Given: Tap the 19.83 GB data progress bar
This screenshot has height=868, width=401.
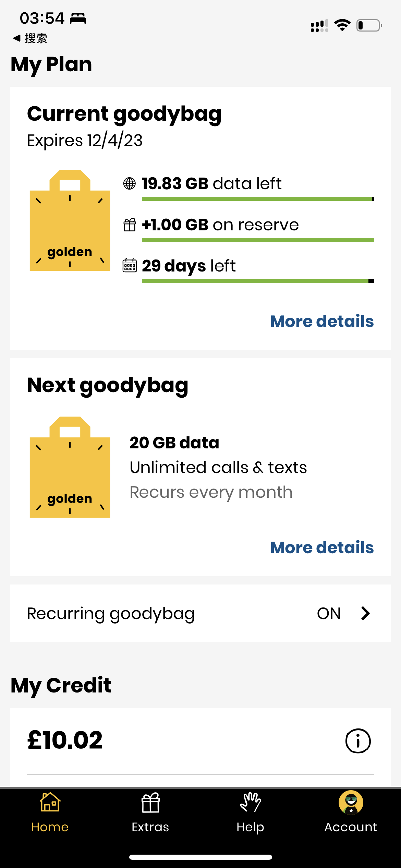Looking at the screenshot, I should 258,199.
